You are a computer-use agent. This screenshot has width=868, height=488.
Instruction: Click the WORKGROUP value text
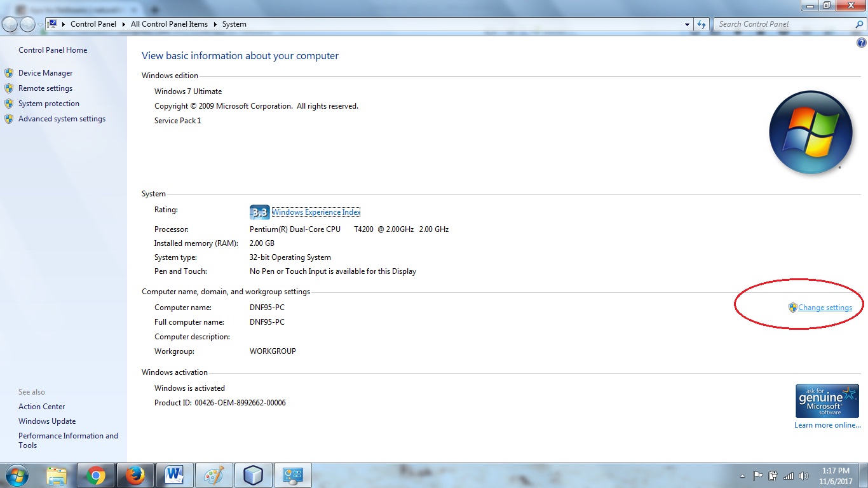[273, 351]
